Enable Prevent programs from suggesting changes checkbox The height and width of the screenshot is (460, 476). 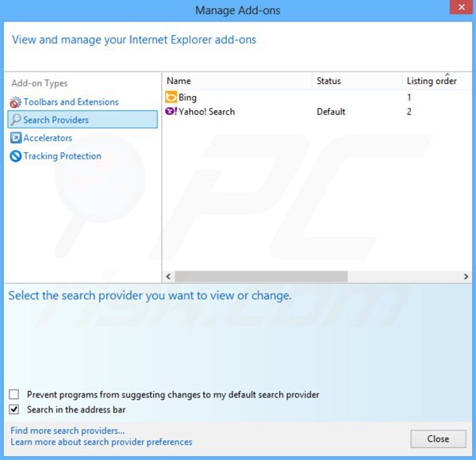(x=14, y=394)
